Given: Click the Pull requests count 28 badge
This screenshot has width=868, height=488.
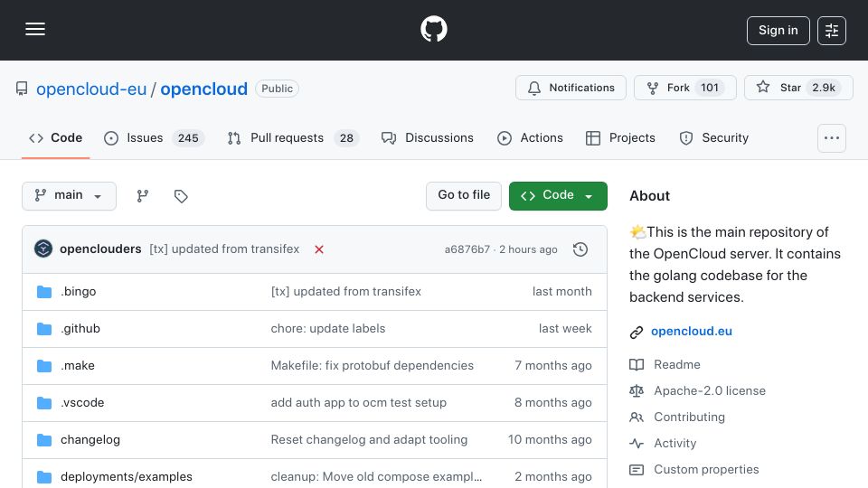Looking at the screenshot, I should click(346, 138).
